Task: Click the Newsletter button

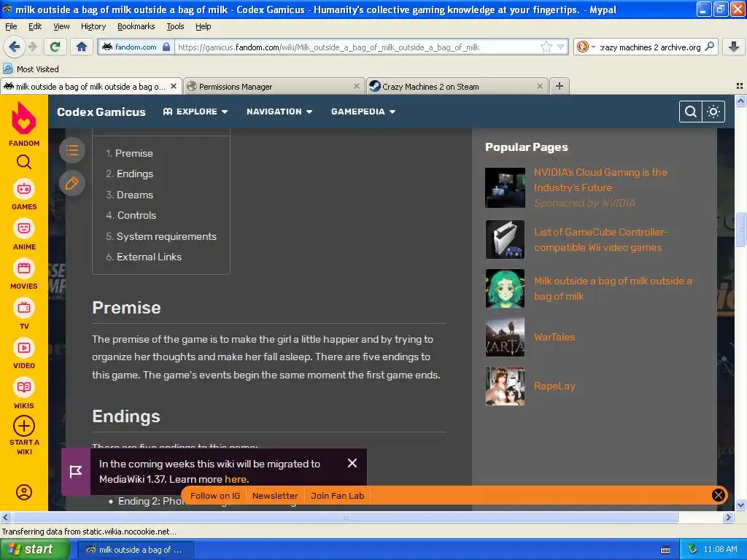Action: pyautogui.click(x=275, y=496)
